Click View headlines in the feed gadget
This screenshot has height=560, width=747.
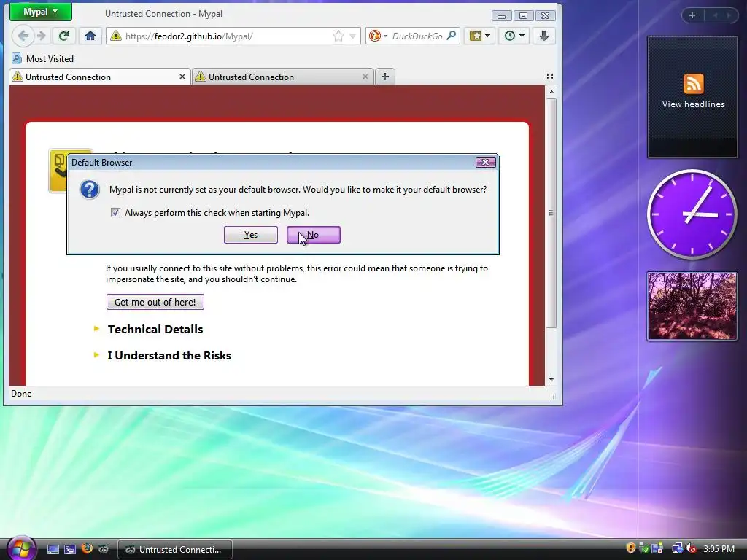693,104
